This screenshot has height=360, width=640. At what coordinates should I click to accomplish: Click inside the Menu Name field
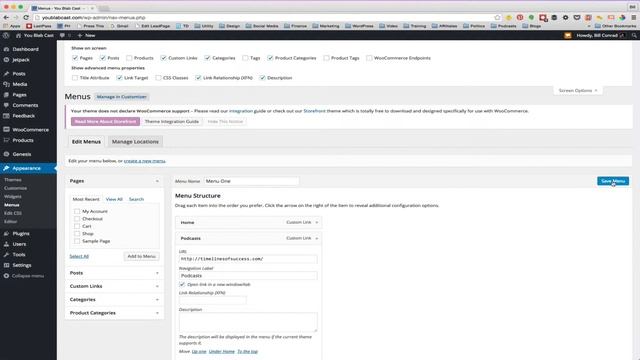point(251,181)
